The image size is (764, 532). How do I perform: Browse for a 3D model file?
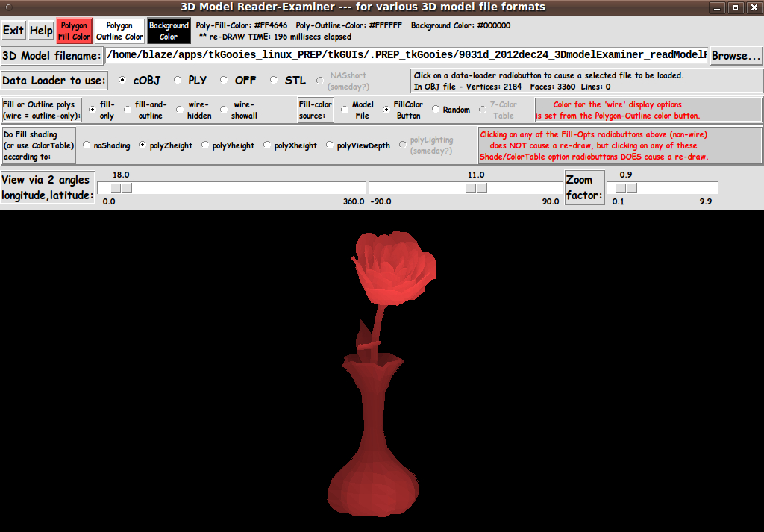736,55
